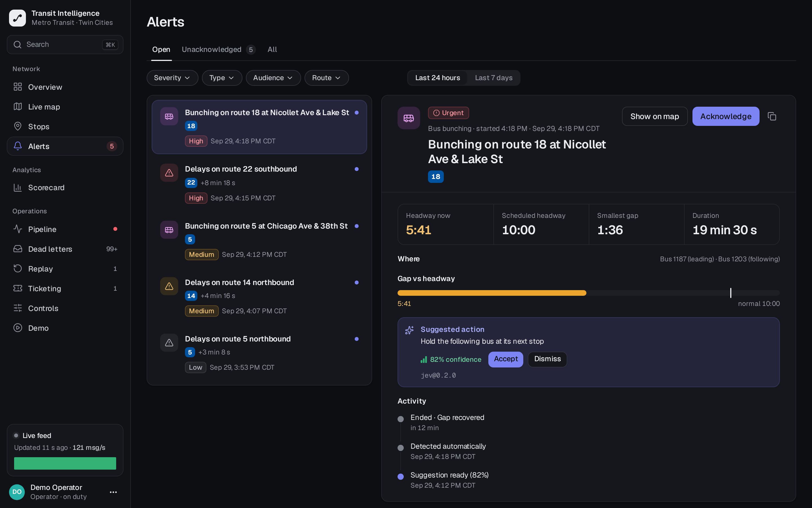Screen dimensions: 812x508
Task: Select the Last 24 hours time range
Action: pos(438,78)
